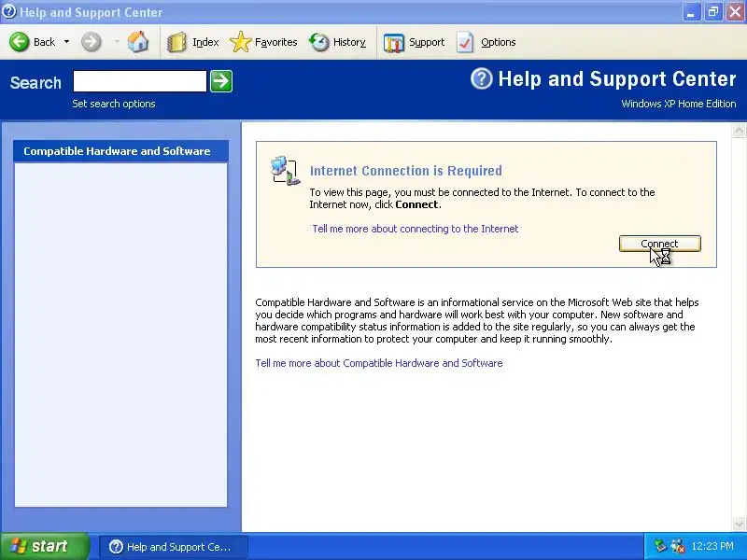Image resolution: width=747 pixels, height=560 pixels.
Task: Click the network computers connection icon
Action: click(x=285, y=170)
